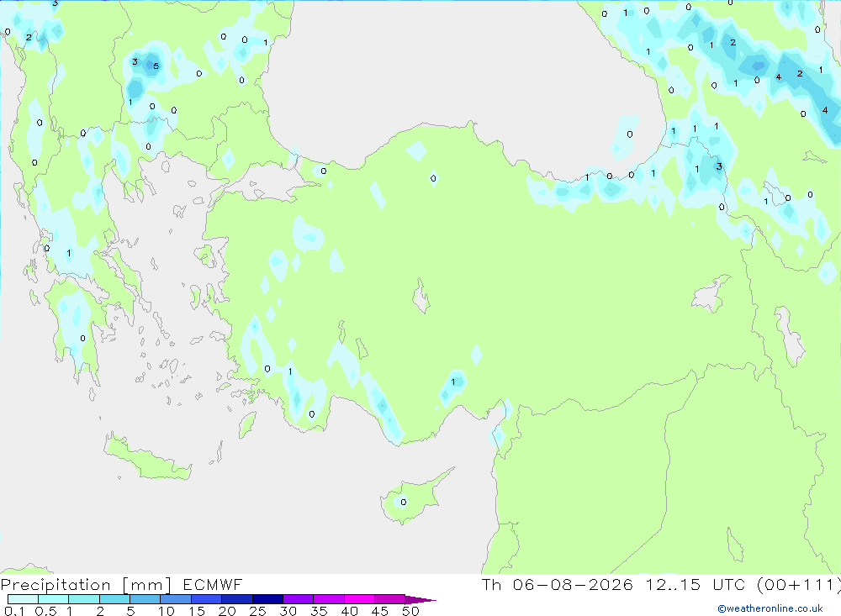The height and width of the screenshot is (616, 841).
Task: Click the island of Crete on the map
Action: 147,458
